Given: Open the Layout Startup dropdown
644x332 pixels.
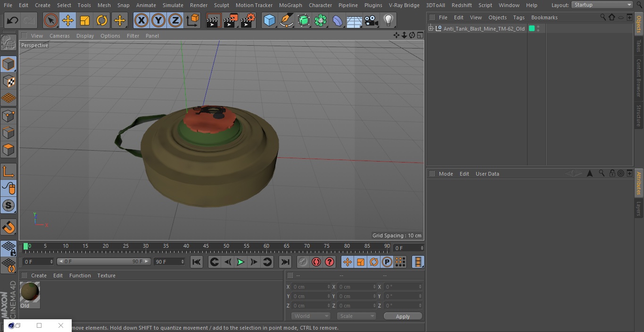Looking at the screenshot, I should pos(602,5).
